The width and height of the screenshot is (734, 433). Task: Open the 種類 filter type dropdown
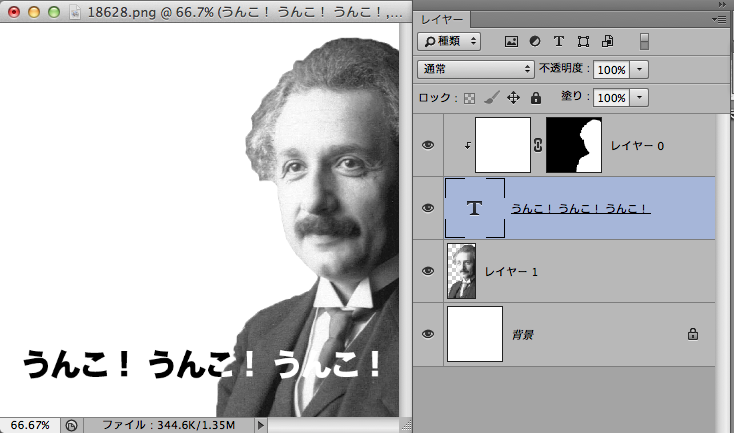(449, 41)
